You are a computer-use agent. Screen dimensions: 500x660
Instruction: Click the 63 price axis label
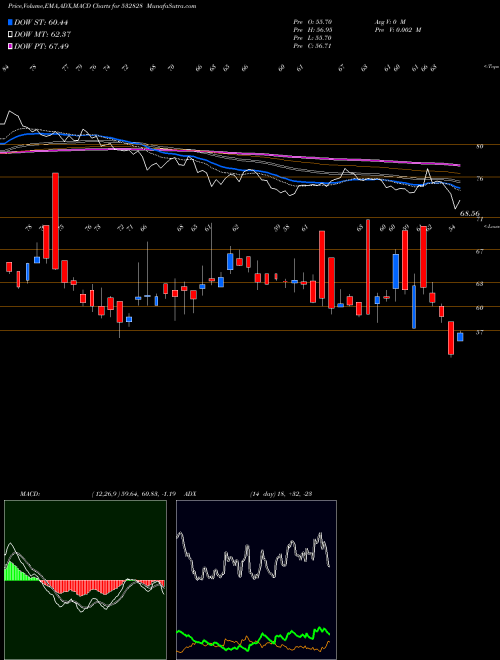pyautogui.click(x=480, y=284)
